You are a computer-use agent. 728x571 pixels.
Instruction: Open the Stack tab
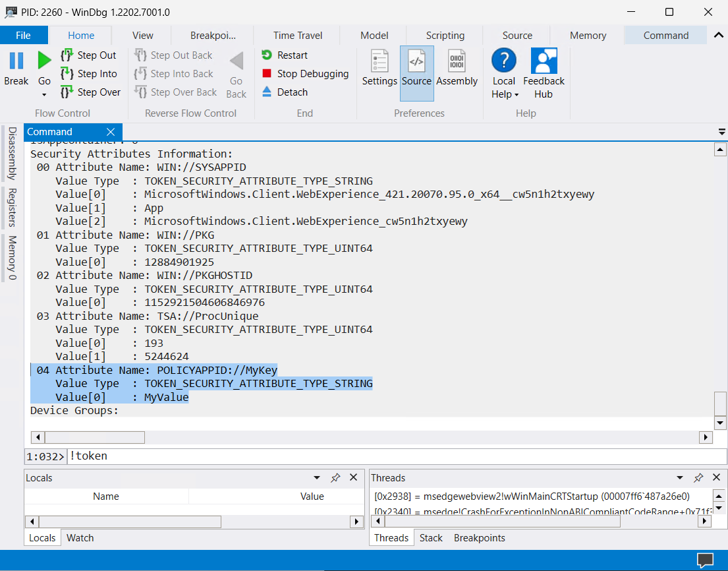click(431, 538)
